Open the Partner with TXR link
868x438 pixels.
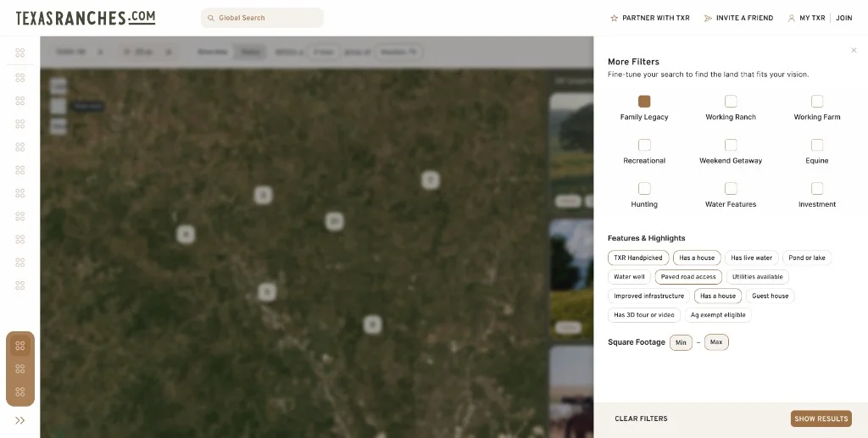coord(650,18)
